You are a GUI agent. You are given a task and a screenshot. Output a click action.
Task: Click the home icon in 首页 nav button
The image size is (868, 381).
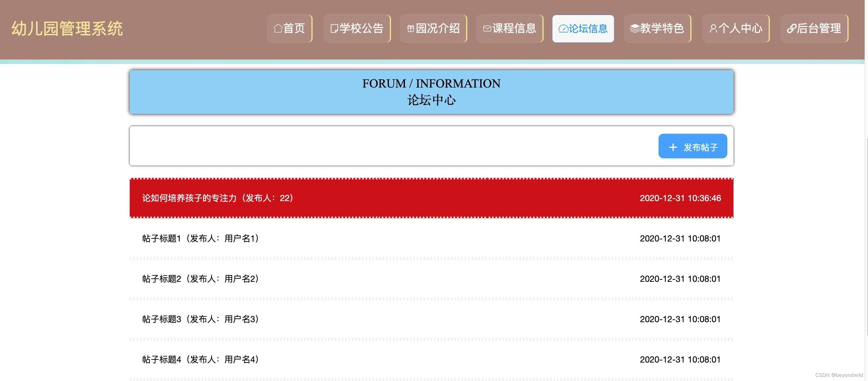(278, 28)
